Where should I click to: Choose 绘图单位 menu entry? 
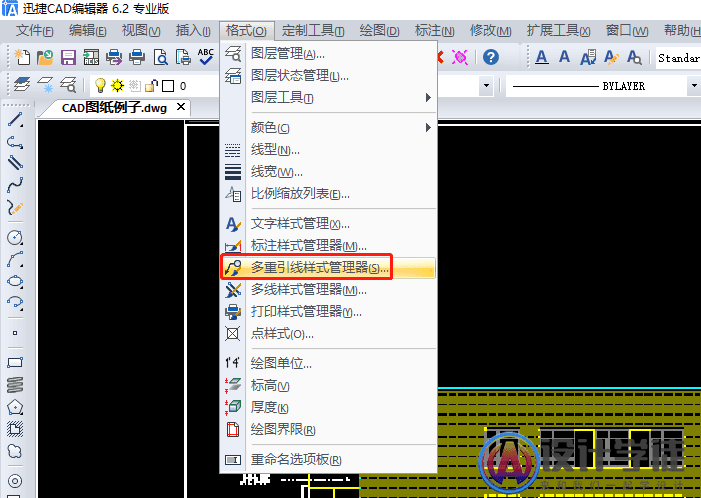pyautogui.click(x=328, y=363)
